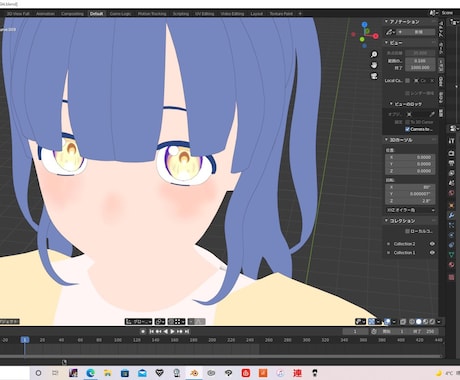This screenshot has width=460, height=380.
Task: Open the World properties tab icon
Action: pos(451,193)
